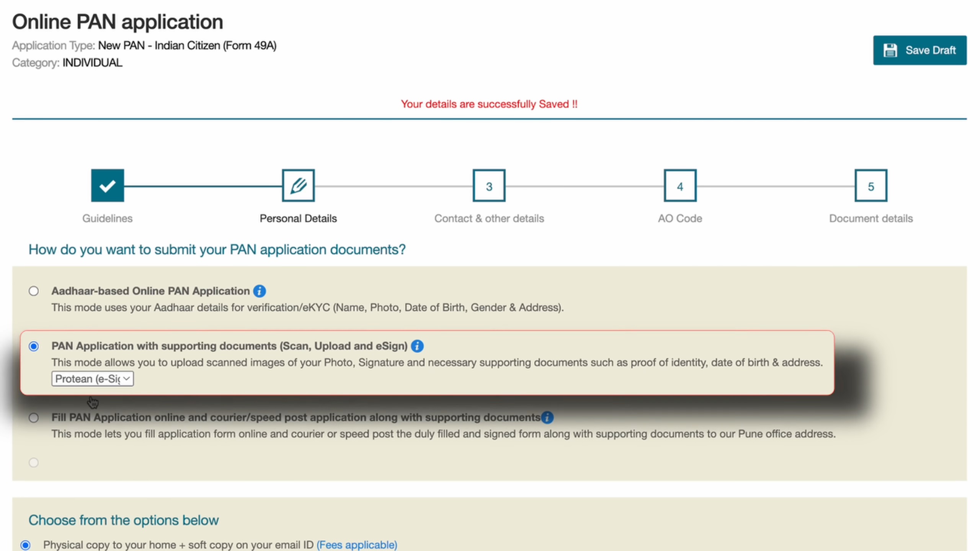
Task: Open the Fees applicable link
Action: click(357, 544)
